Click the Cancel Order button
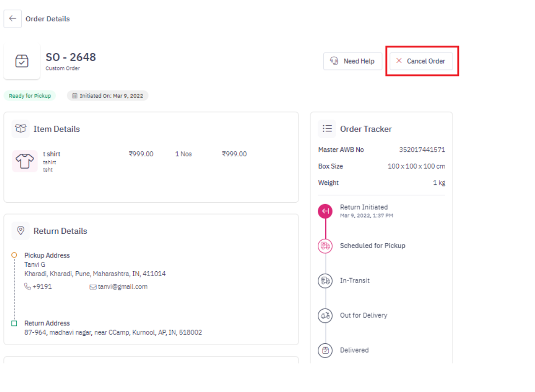 click(x=421, y=61)
